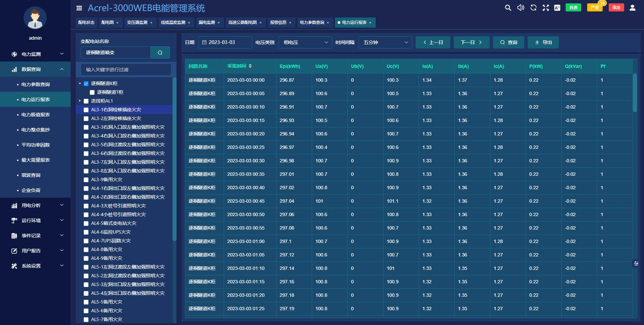Mute alarm sound via speaker icon
The image size is (644, 325).
click(x=521, y=8)
